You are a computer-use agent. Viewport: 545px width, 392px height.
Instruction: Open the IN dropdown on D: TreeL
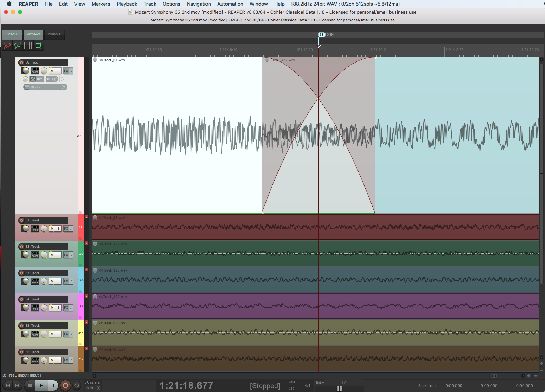coord(52,79)
